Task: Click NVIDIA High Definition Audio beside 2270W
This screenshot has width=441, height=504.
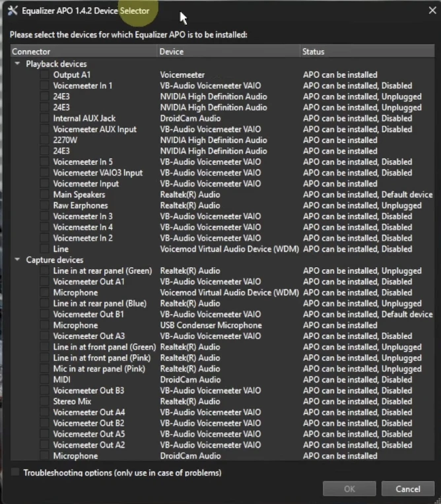Action: [214, 140]
